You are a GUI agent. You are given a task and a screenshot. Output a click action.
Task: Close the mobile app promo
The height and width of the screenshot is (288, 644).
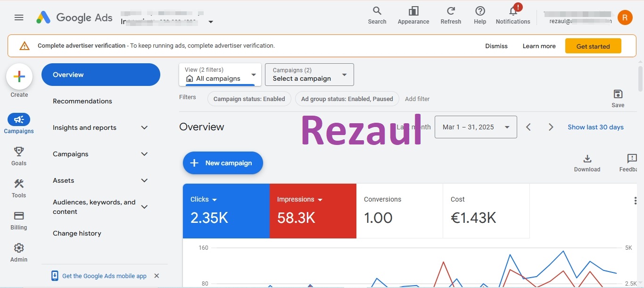(157, 276)
